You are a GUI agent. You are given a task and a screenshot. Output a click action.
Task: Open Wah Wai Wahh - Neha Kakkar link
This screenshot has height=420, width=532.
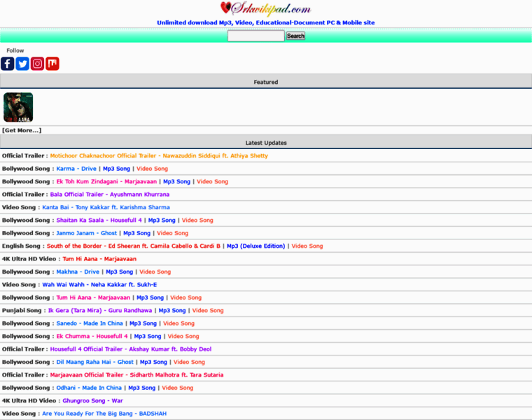pyautogui.click(x=99, y=285)
